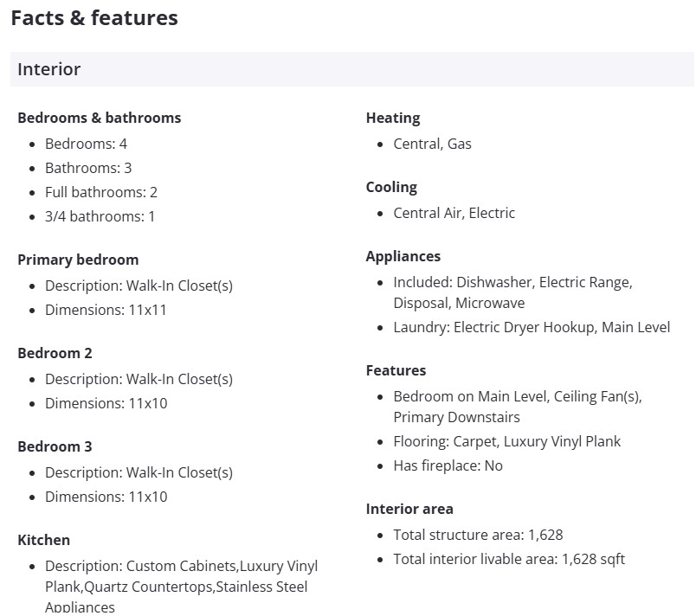
Task: Select the Dimensions: 11x11 line
Action: click(x=106, y=310)
